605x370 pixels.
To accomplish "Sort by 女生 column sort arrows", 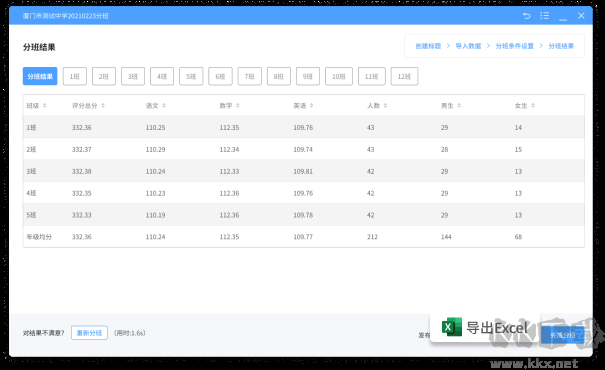I will [x=533, y=106].
